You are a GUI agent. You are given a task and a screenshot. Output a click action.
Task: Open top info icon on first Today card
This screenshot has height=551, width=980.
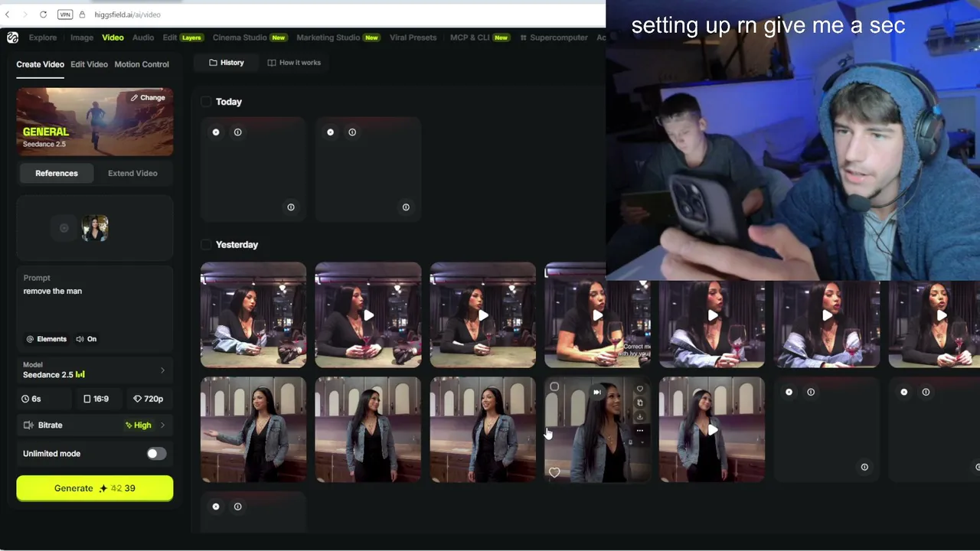tap(237, 132)
